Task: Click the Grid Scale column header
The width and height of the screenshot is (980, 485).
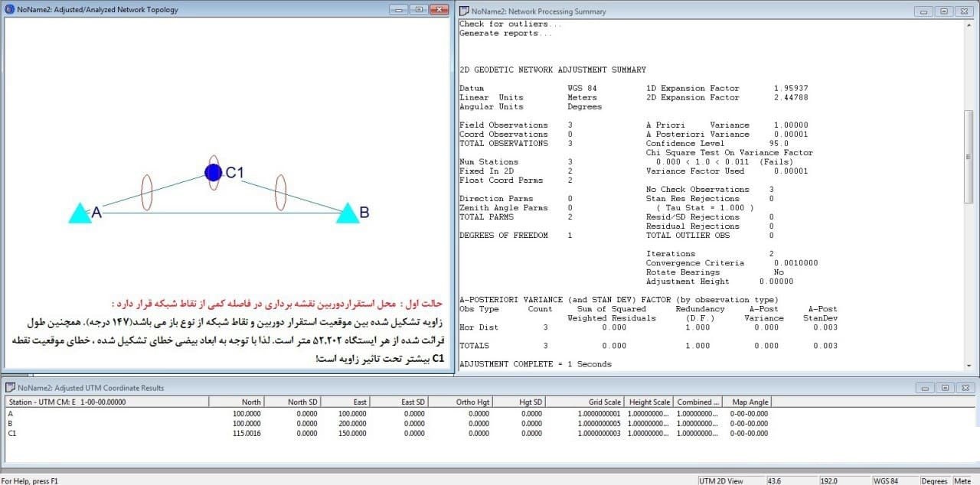Action: pos(606,402)
